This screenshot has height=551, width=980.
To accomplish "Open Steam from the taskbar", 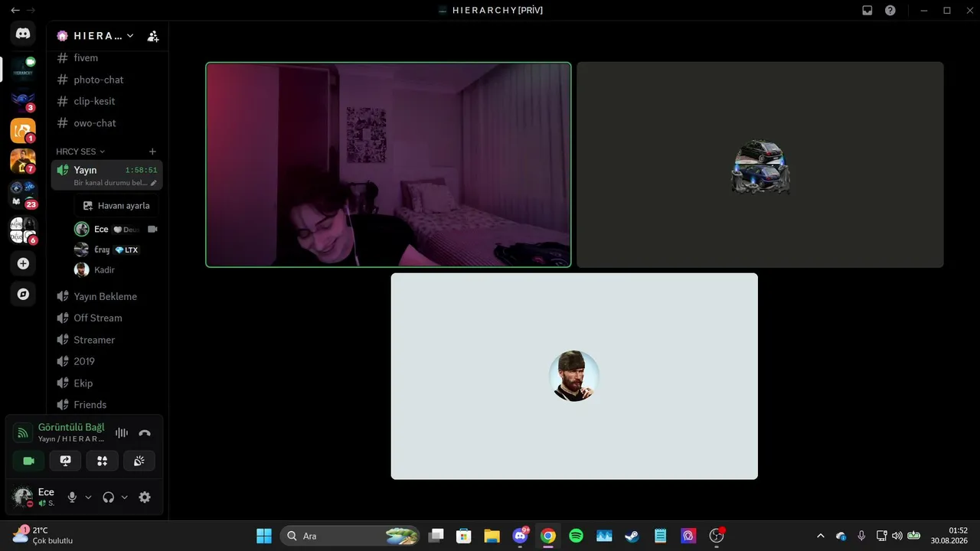I will click(632, 536).
